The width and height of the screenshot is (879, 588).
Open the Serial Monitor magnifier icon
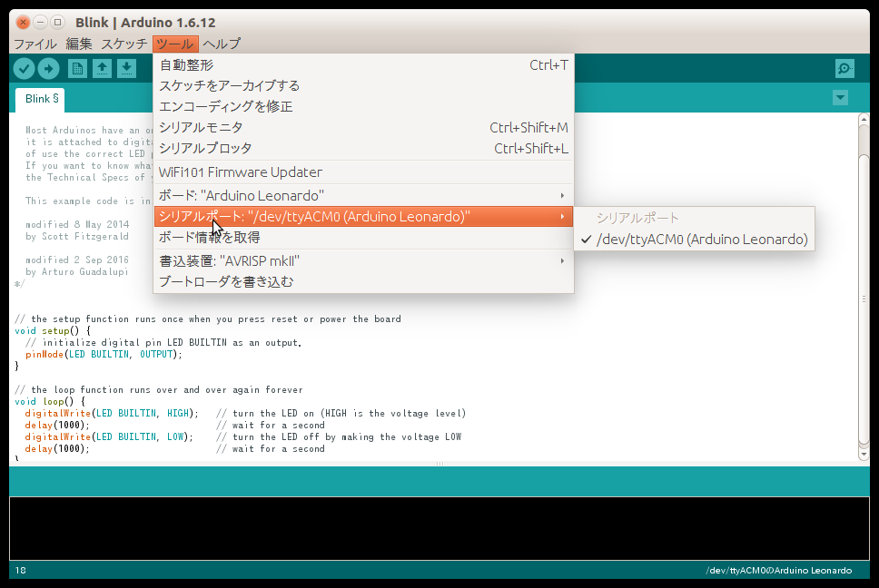coord(844,69)
